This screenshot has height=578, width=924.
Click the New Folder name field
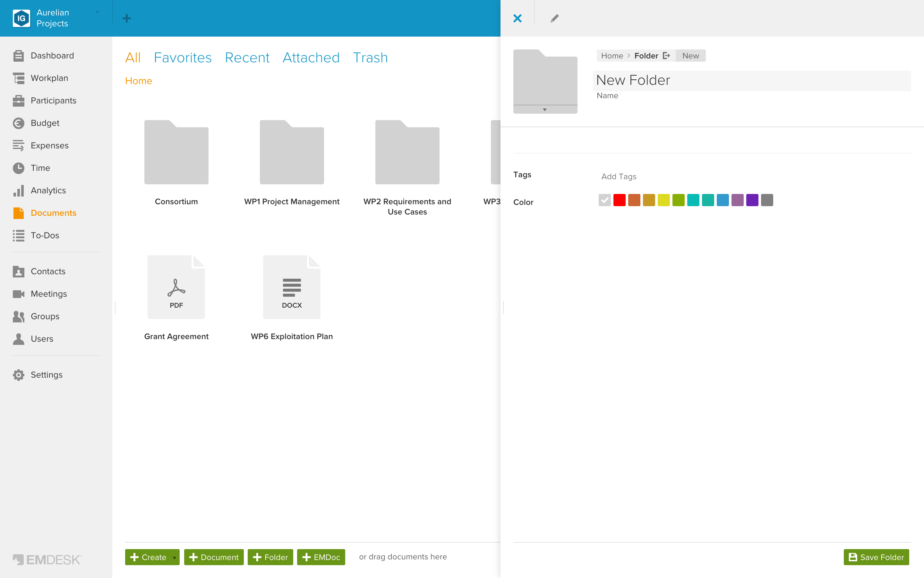[x=752, y=81]
